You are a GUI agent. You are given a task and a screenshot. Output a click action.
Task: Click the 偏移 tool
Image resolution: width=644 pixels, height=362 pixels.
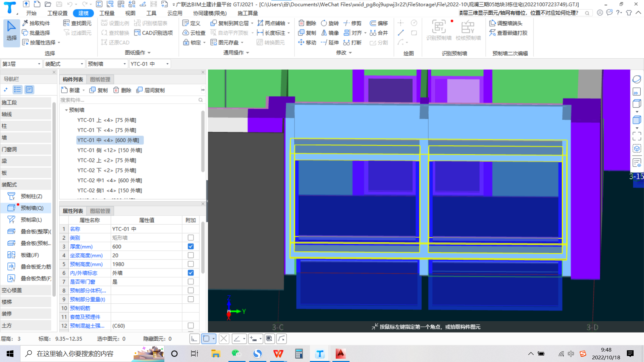tap(379, 23)
